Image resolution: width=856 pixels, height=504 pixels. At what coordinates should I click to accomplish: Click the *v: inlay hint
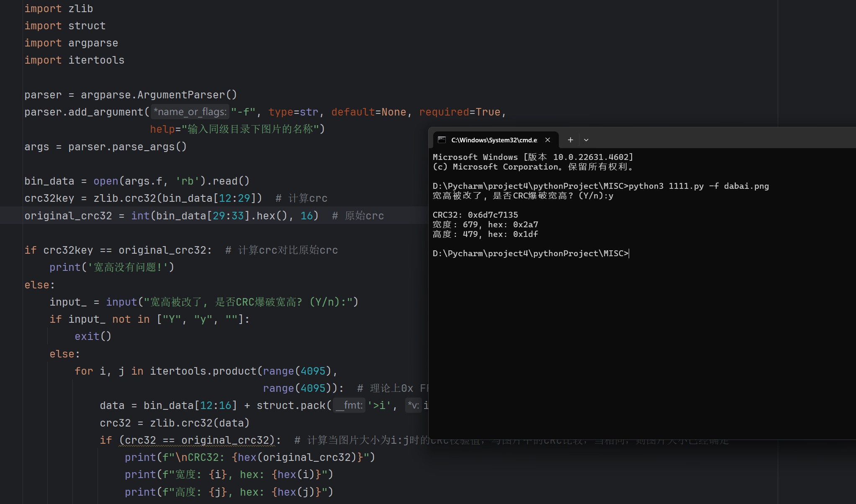click(x=413, y=405)
